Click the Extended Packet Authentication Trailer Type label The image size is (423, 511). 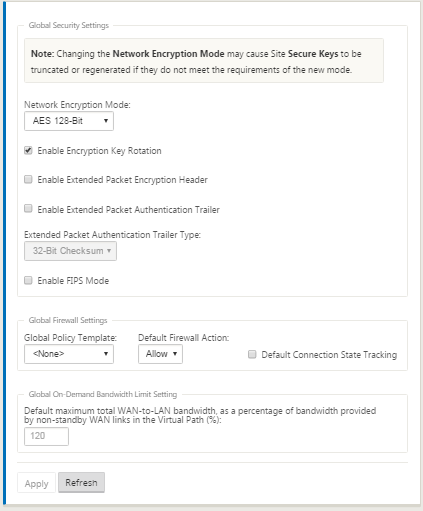(112, 235)
